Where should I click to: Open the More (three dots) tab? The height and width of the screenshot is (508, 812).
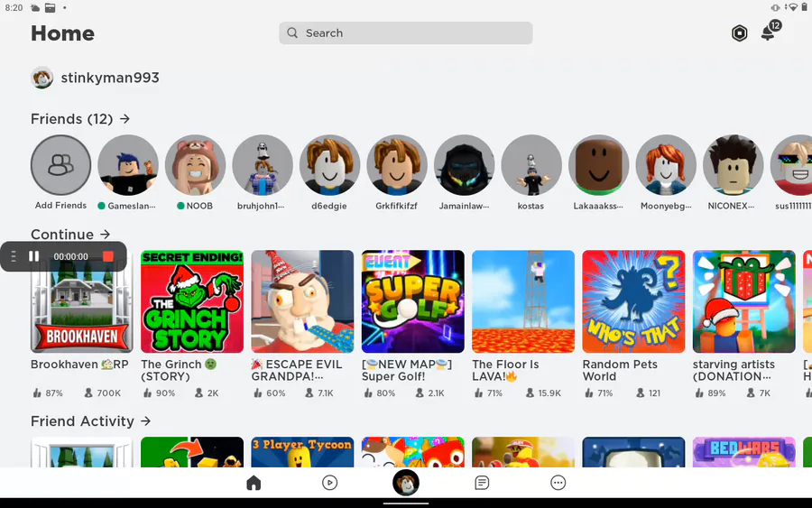tap(558, 483)
